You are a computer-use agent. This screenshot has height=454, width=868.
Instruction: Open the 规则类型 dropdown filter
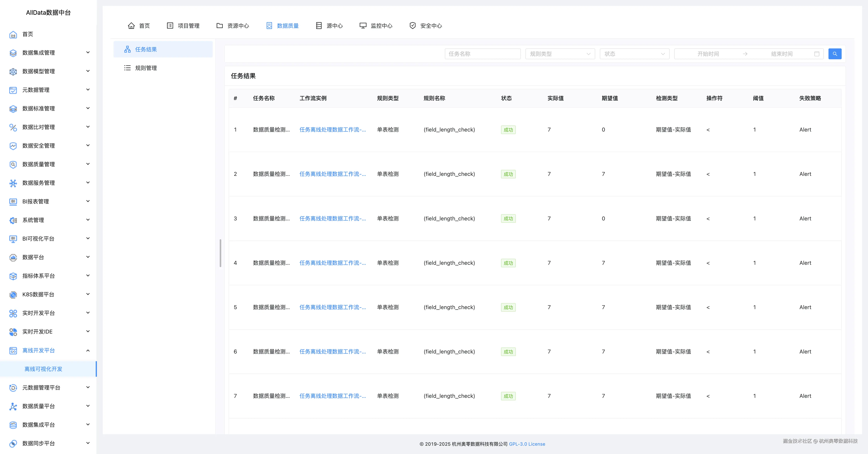(560, 54)
